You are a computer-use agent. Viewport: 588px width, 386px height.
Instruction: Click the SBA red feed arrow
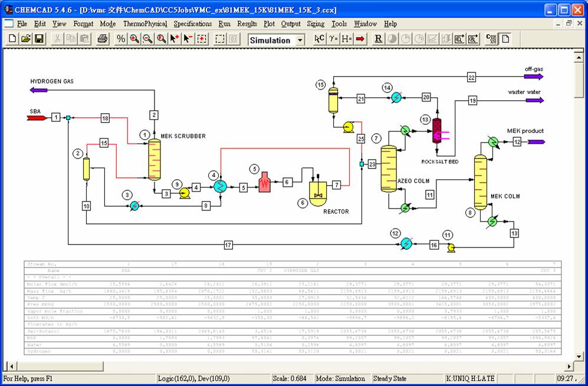(37, 118)
